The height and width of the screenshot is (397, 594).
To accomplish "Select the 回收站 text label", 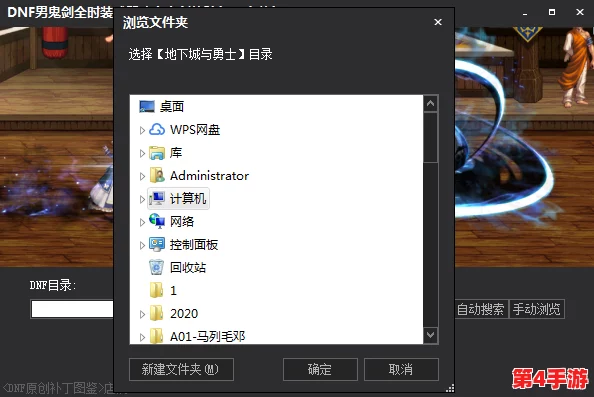I will pyautogui.click(x=188, y=267).
